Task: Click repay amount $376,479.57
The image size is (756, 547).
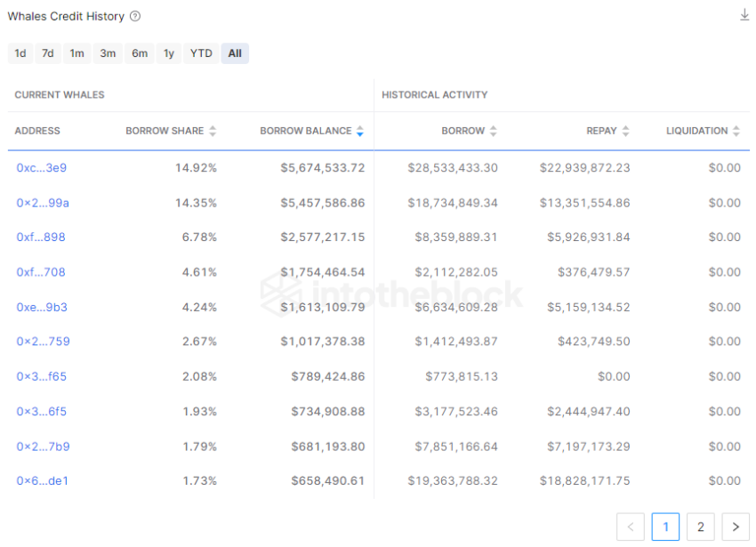Action: (593, 272)
